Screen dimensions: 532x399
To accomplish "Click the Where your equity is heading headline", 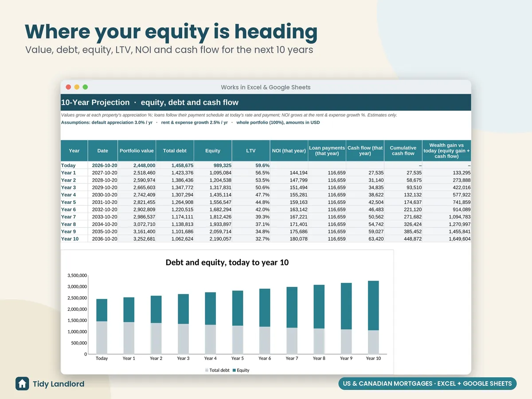I will [171, 32].
